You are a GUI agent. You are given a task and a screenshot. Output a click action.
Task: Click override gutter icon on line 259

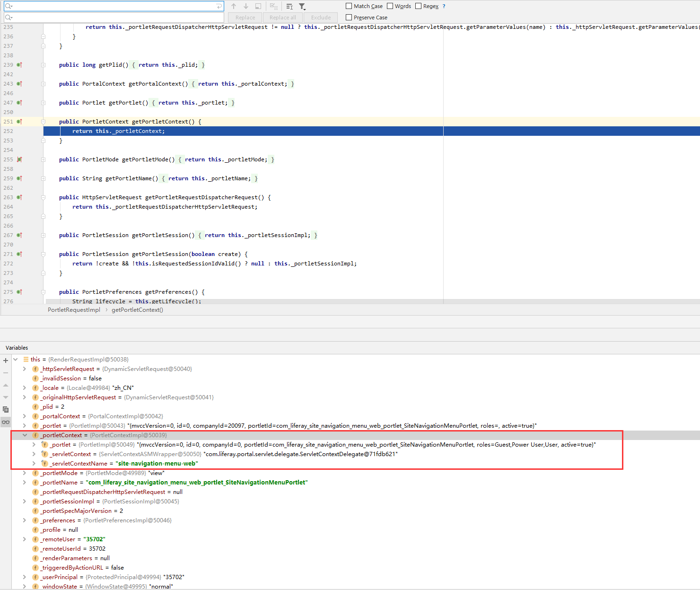click(x=19, y=178)
